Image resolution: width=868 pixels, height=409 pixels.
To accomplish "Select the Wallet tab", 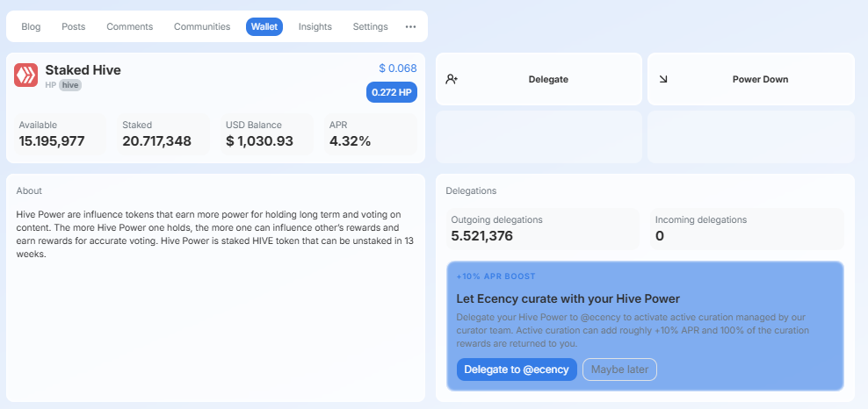I will click(264, 27).
